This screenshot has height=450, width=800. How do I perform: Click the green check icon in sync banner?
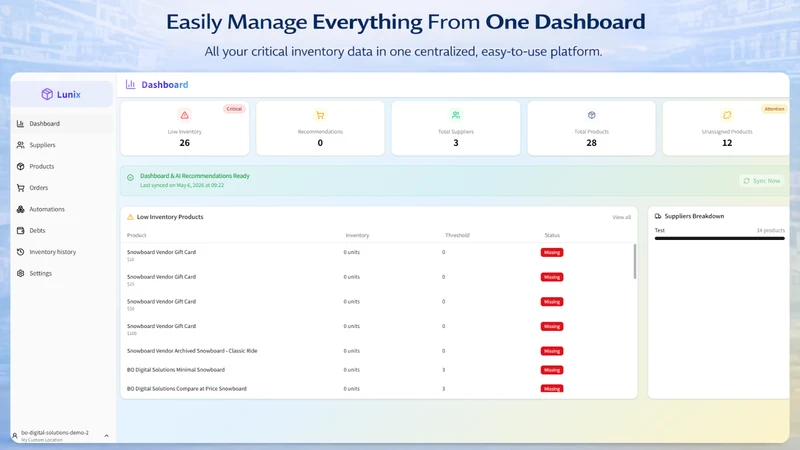click(x=131, y=178)
